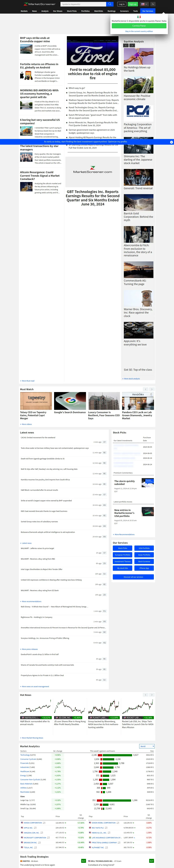
Task: Open chart icon next to NVIDIA CORPORATION
Action: [44, 823]
